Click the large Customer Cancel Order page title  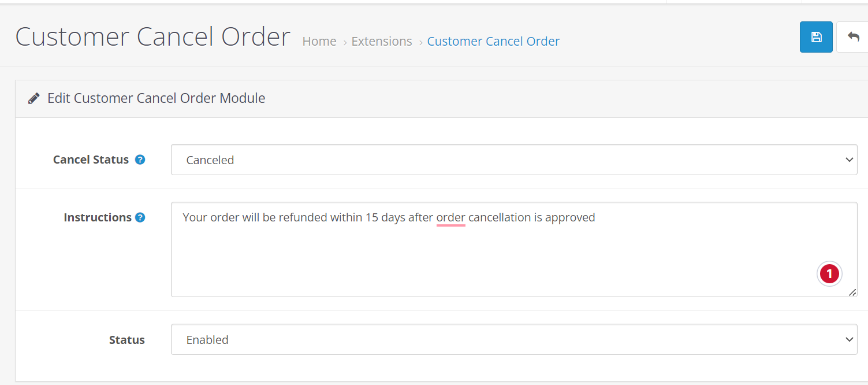pyautogui.click(x=152, y=37)
